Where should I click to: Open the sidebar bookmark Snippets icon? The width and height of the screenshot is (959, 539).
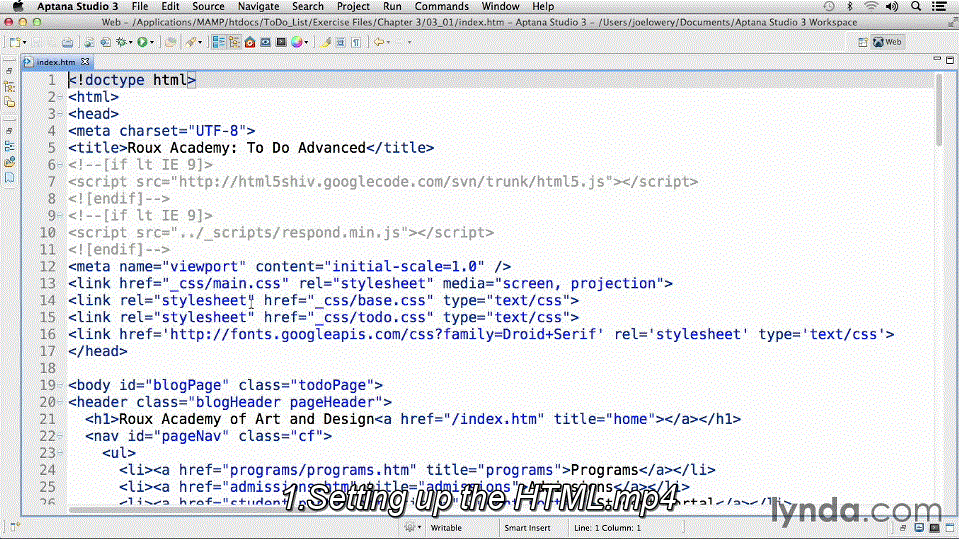[x=9, y=177]
